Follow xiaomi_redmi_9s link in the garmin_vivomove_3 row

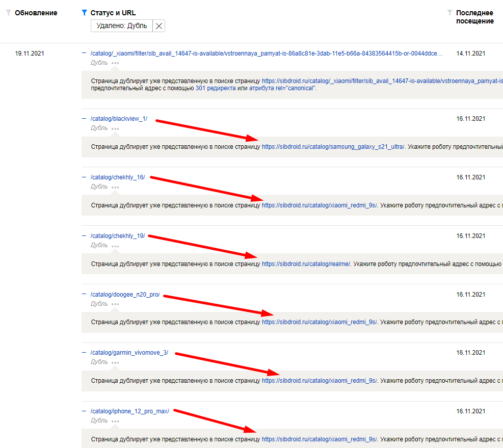[x=320, y=381]
